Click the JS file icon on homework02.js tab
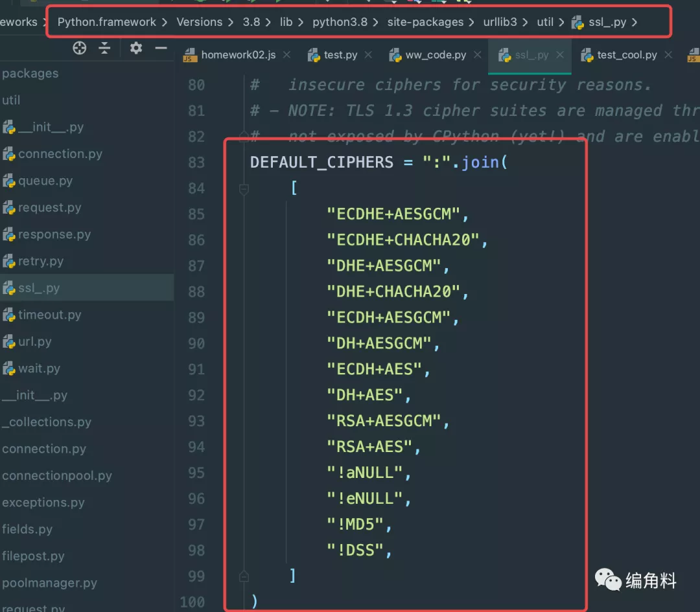Screen dimensions: 700x612 [189, 56]
